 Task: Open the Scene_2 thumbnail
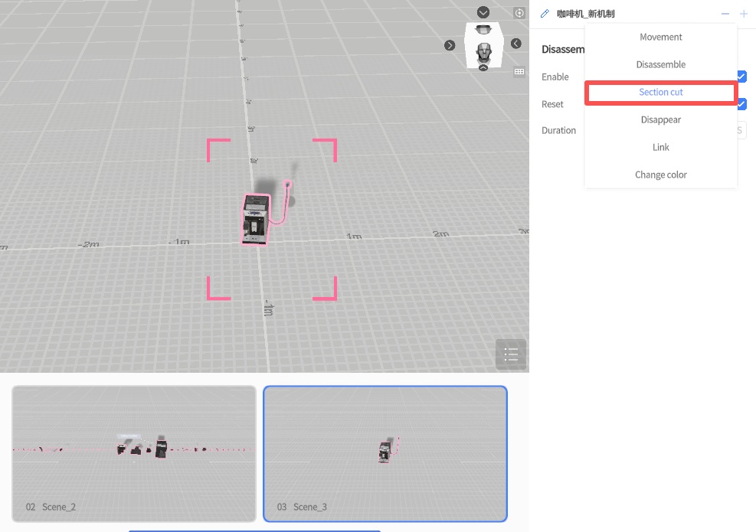tap(134, 453)
